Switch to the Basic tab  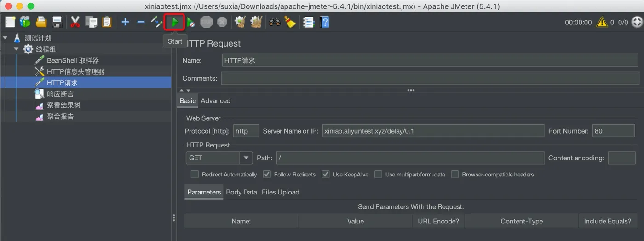point(188,100)
